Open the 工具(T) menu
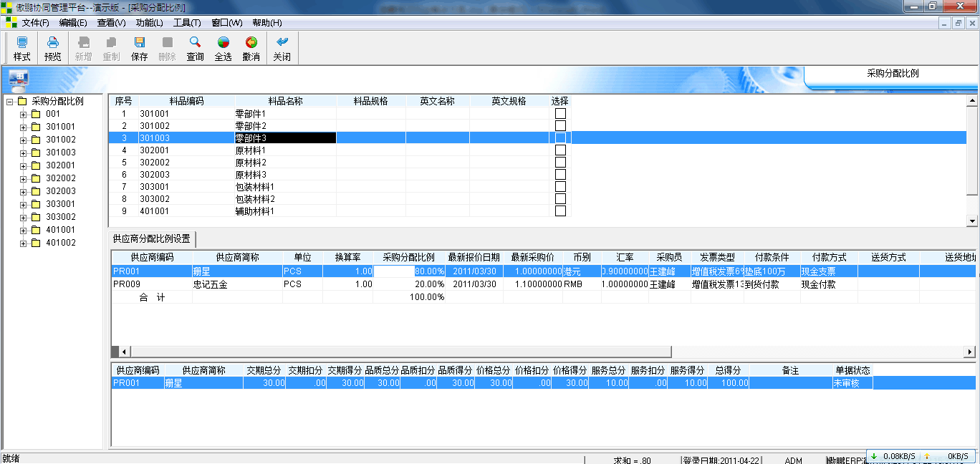980x464 pixels. pos(187,23)
